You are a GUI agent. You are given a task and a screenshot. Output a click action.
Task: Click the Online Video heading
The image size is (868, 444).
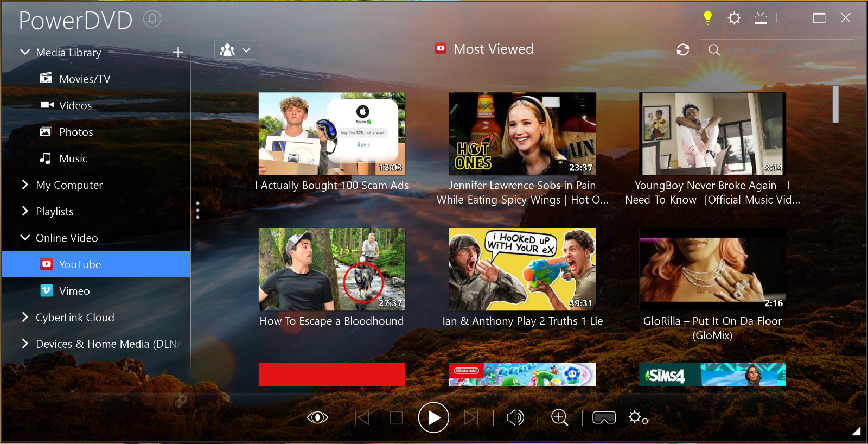(67, 238)
